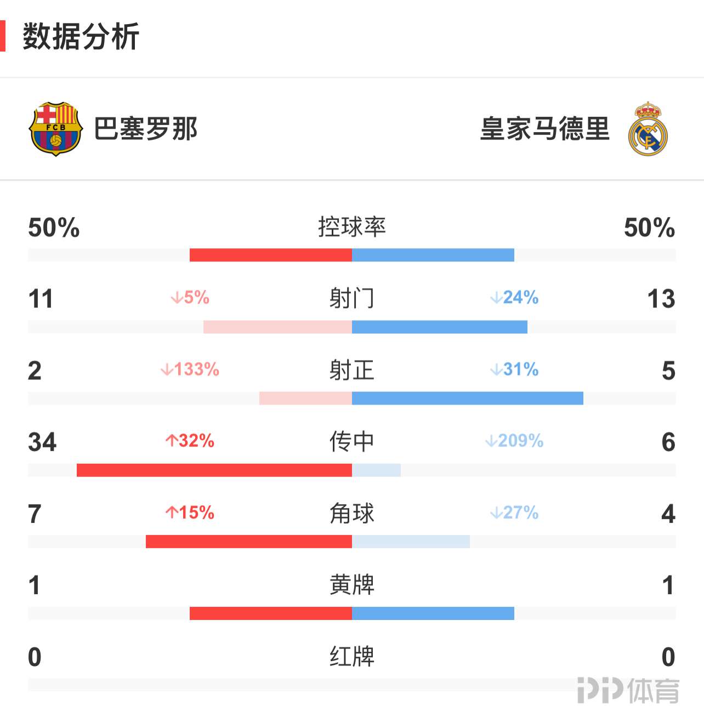Click the blue down arrow 27% corners indicator
The width and height of the screenshot is (704, 728).
(514, 513)
